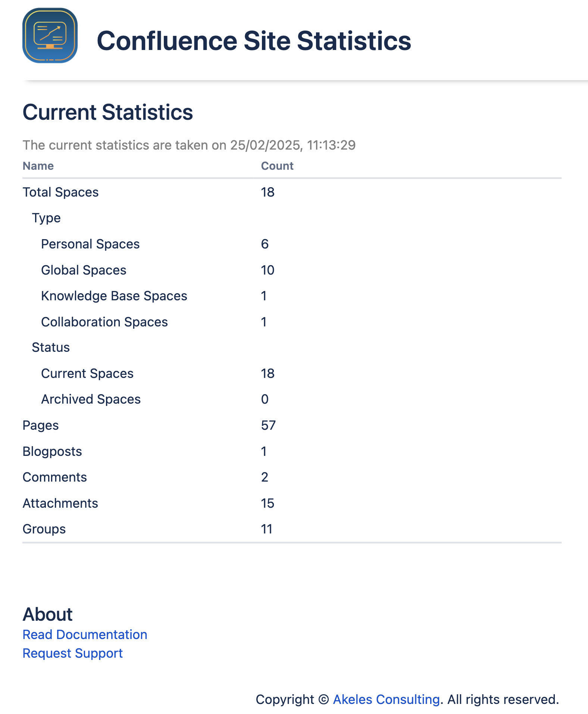Click the Attachments row label

[x=60, y=503]
